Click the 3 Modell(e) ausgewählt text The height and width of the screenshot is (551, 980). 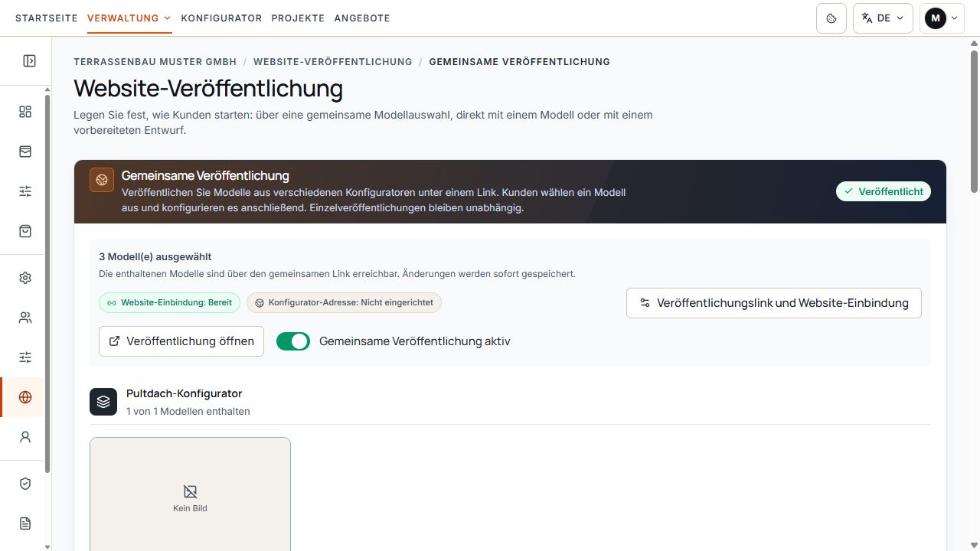155,257
